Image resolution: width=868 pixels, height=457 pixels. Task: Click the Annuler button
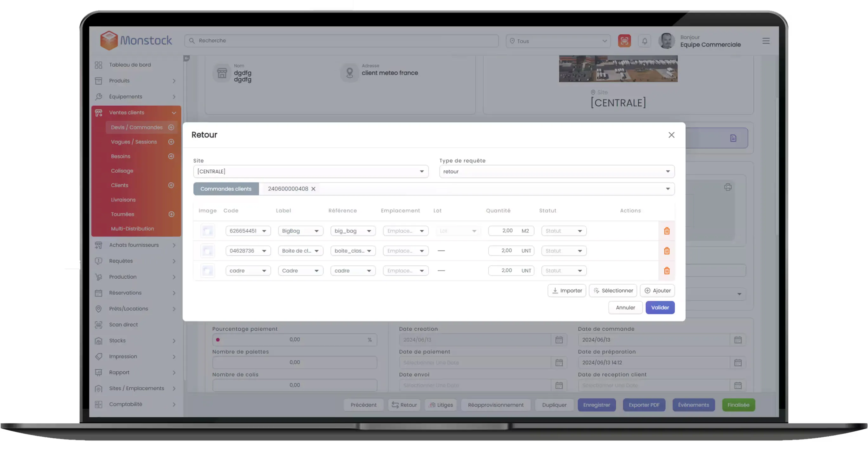coord(625,308)
